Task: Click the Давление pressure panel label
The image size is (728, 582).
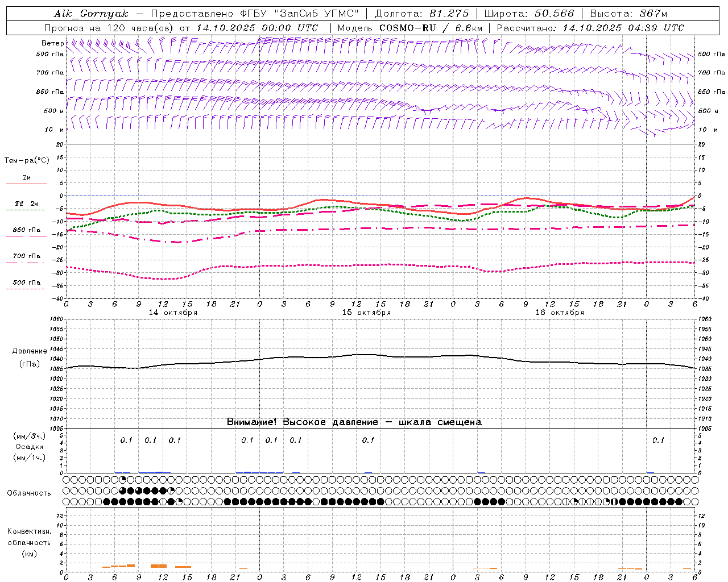Action: click(30, 351)
